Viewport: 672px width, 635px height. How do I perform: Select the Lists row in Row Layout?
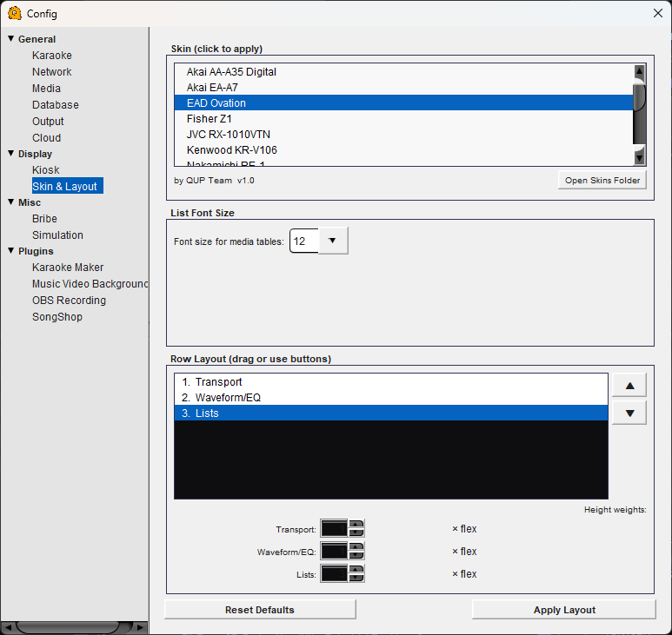[x=391, y=413]
